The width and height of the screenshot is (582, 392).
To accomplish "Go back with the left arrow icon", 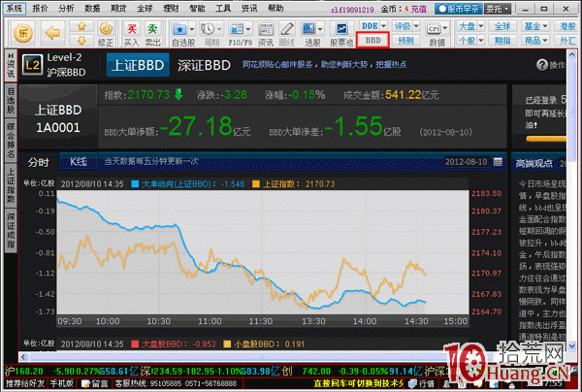I will pos(52,33).
